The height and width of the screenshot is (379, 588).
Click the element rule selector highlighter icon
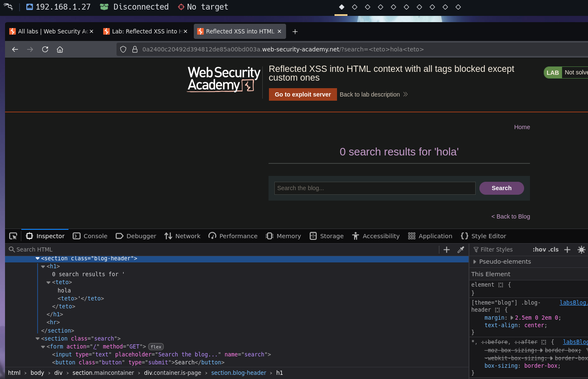click(x=501, y=285)
